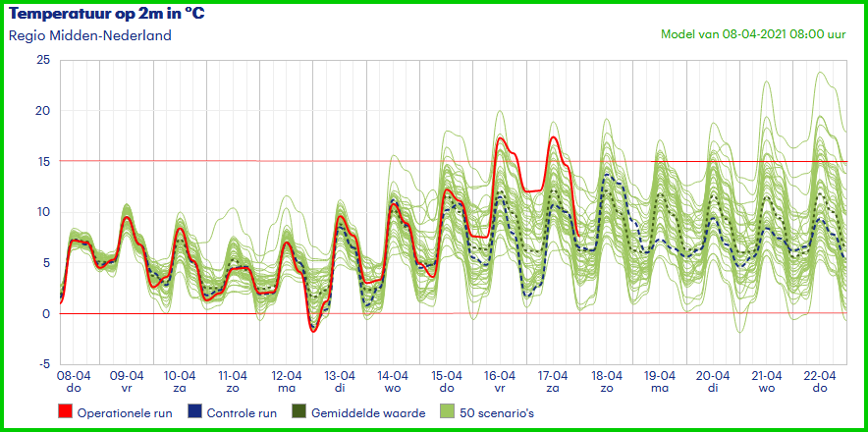Select the 14-04 wo date label

tap(392, 382)
